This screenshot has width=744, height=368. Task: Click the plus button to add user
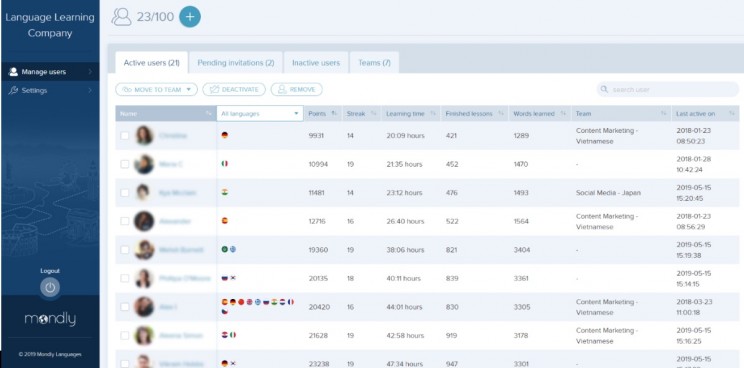point(190,17)
